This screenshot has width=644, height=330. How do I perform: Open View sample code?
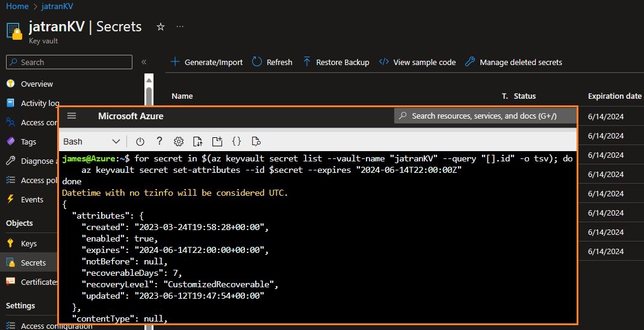[x=417, y=63]
